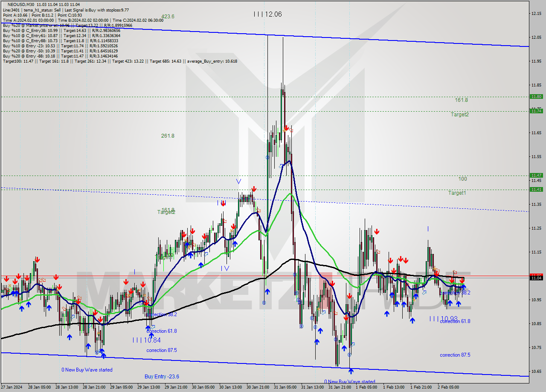Click 'correction 87.5' label below 10.93
Image resolution: width=546 pixels, height=392 pixels.
tap(455, 355)
